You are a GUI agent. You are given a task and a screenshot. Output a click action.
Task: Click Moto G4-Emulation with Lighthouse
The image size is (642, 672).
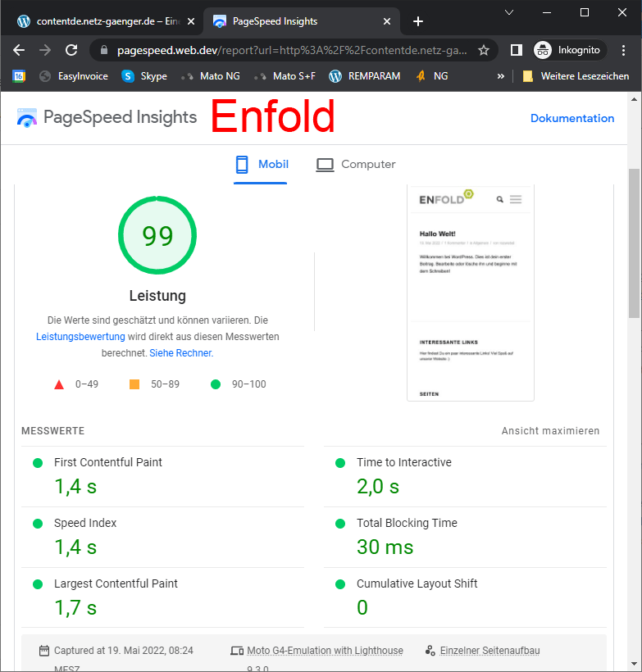coord(325,651)
